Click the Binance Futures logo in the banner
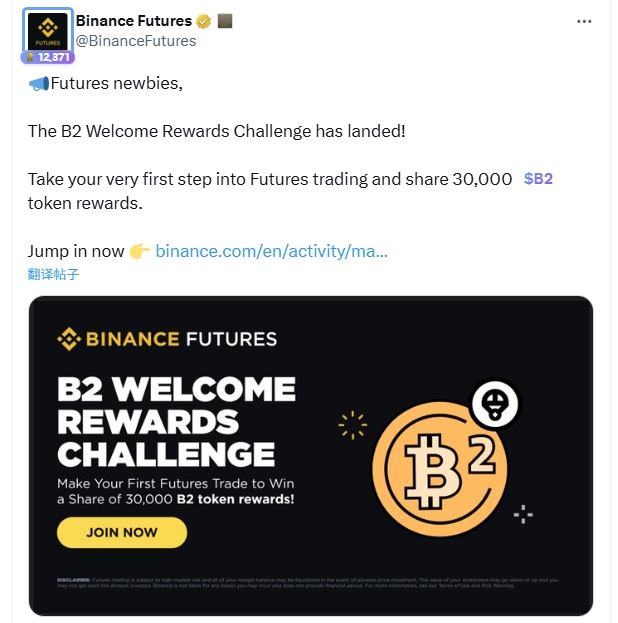The image size is (618, 623). click(167, 339)
